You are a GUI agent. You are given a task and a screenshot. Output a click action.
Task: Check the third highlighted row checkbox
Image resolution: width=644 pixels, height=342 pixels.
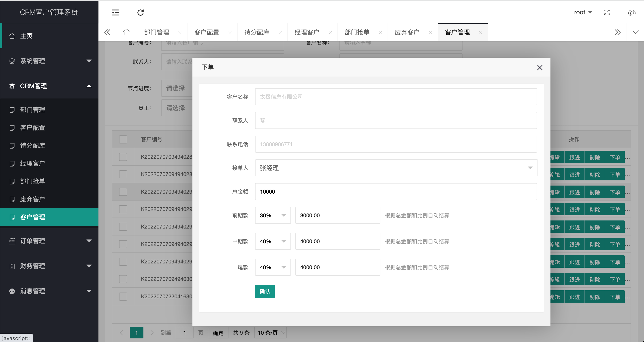pos(123,192)
